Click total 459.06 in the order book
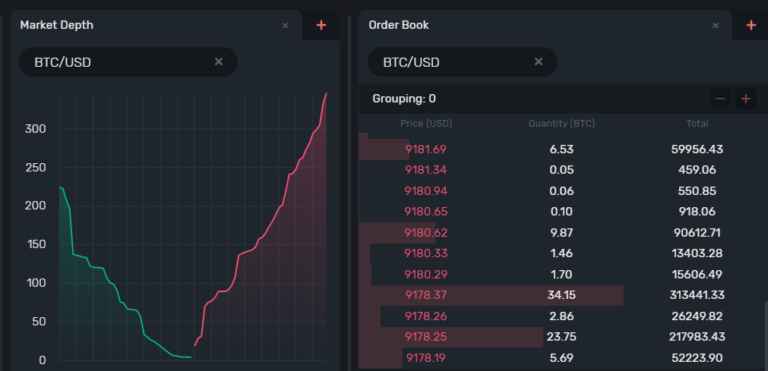The image size is (768, 371). point(697,170)
